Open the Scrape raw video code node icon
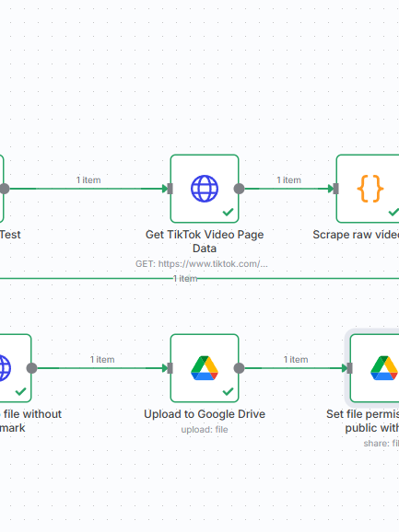The image size is (399, 532). 370,189
